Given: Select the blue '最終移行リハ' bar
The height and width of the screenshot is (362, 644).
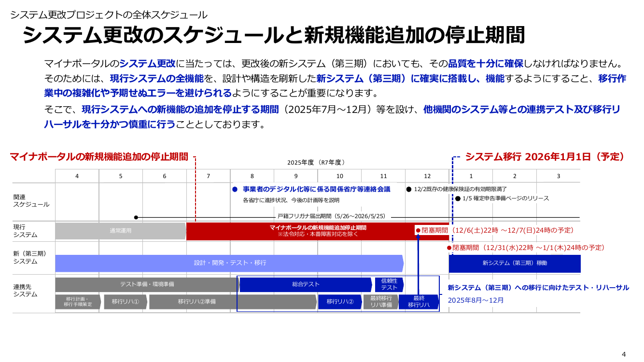Looking at the screenshot, I should coord(419,302).
